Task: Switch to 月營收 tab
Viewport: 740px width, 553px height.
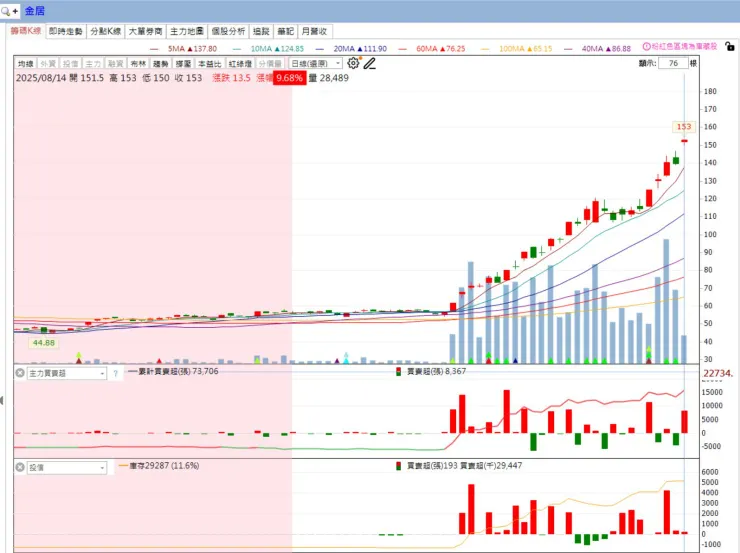Action: click(x=315, y=31)
